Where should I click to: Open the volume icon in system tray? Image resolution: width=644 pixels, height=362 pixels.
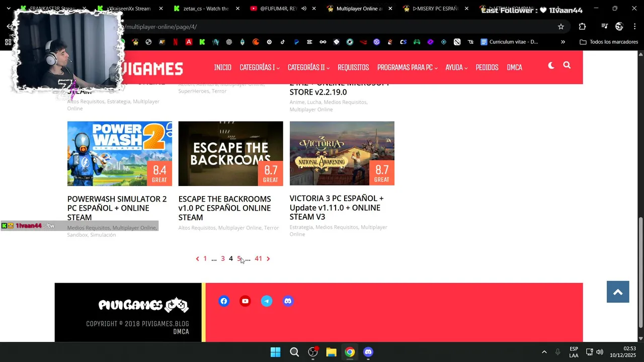click(599, 352)
